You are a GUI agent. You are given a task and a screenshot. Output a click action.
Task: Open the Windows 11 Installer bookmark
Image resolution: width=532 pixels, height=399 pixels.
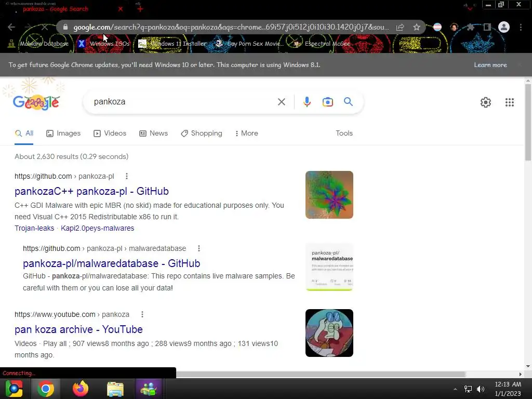172,44
